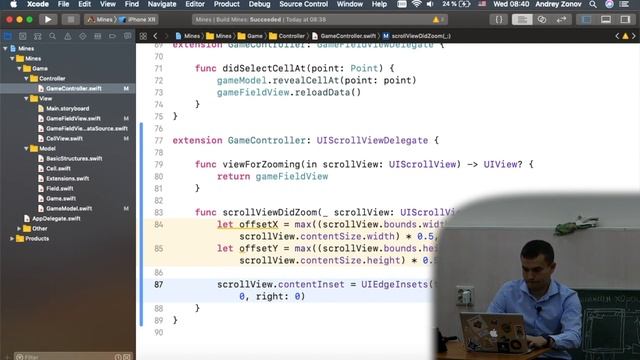This screenshot has width=640, height=360.
Task: Expand the Products folder
Action: coord(12,239)
